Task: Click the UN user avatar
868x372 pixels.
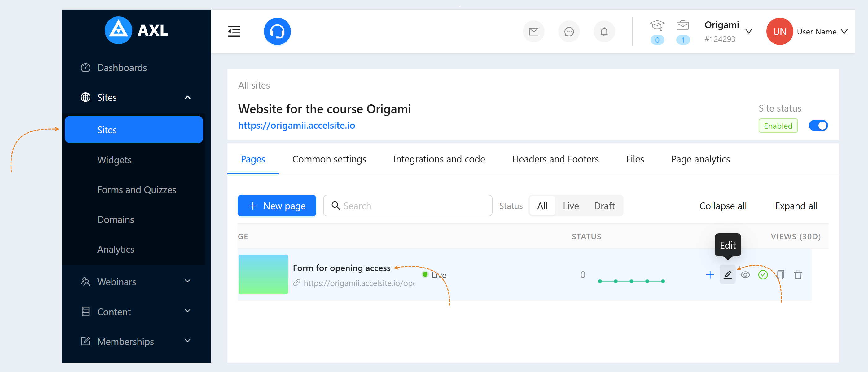Action: pyautogui.click(x=779, y=31)
